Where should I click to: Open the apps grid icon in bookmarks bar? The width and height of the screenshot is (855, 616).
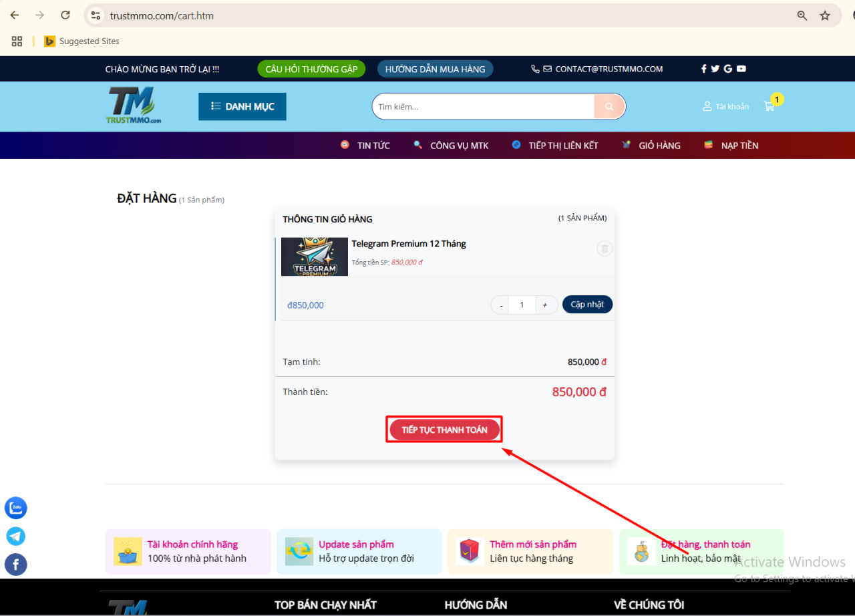coord(17,41)
